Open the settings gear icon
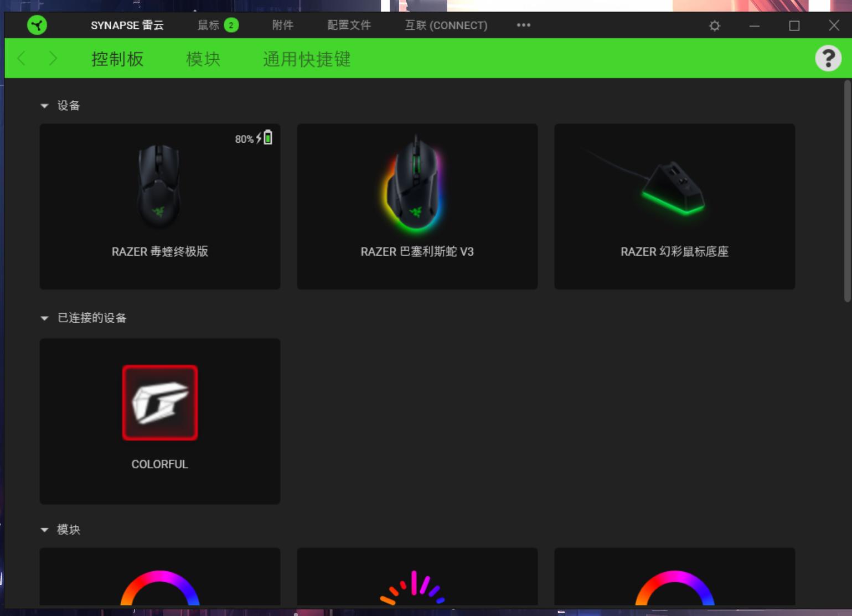The width and height of the screenshot is (852, 616). pos(715,25)
